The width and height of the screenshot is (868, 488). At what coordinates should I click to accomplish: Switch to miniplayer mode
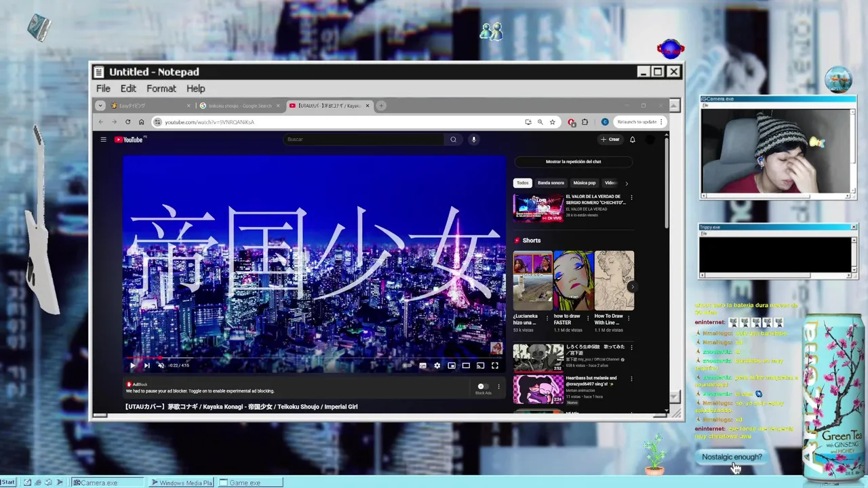[452, 365]
